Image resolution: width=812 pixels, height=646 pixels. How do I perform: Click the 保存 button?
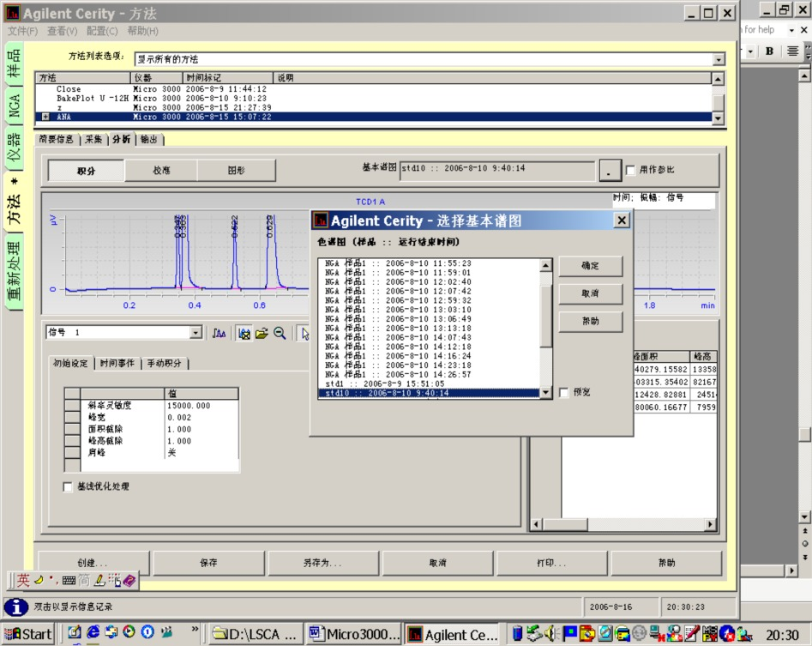208,563
